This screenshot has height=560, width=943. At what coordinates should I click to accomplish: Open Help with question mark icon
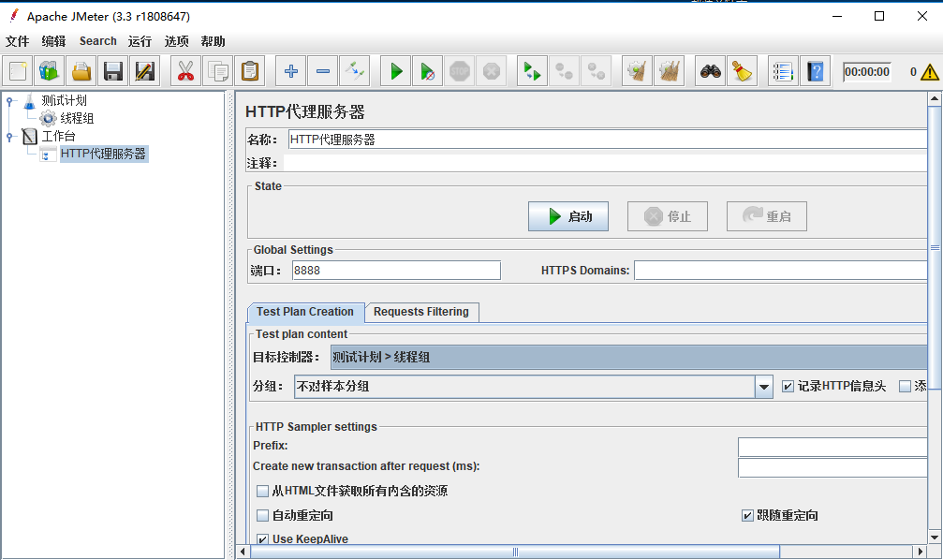815,71
